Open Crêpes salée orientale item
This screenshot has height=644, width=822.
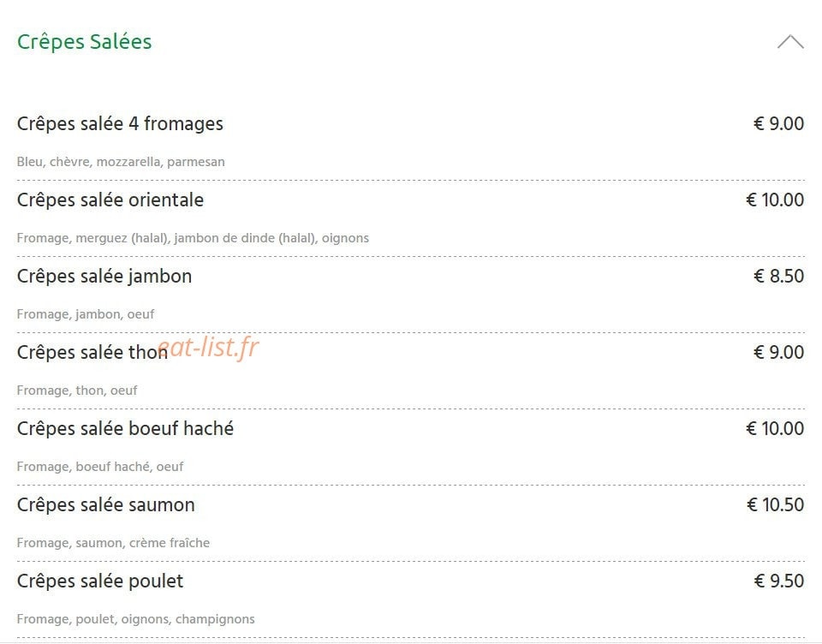(x=110, y=200)
